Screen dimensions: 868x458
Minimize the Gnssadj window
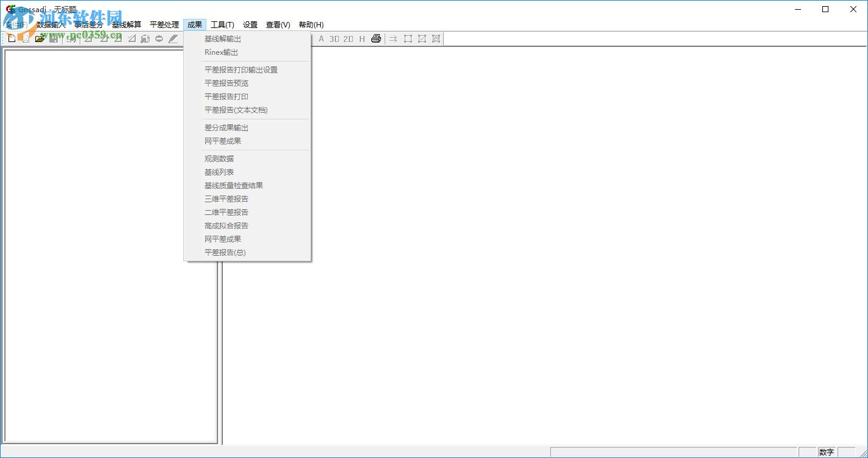pos(797,9)
